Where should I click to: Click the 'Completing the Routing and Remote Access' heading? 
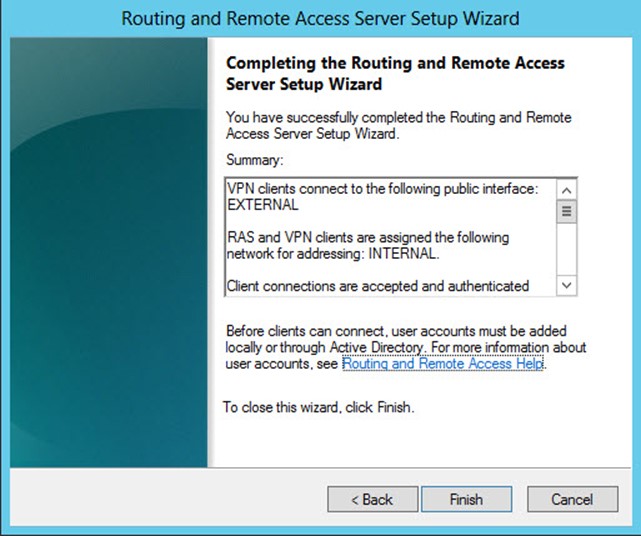coord(395,74)
